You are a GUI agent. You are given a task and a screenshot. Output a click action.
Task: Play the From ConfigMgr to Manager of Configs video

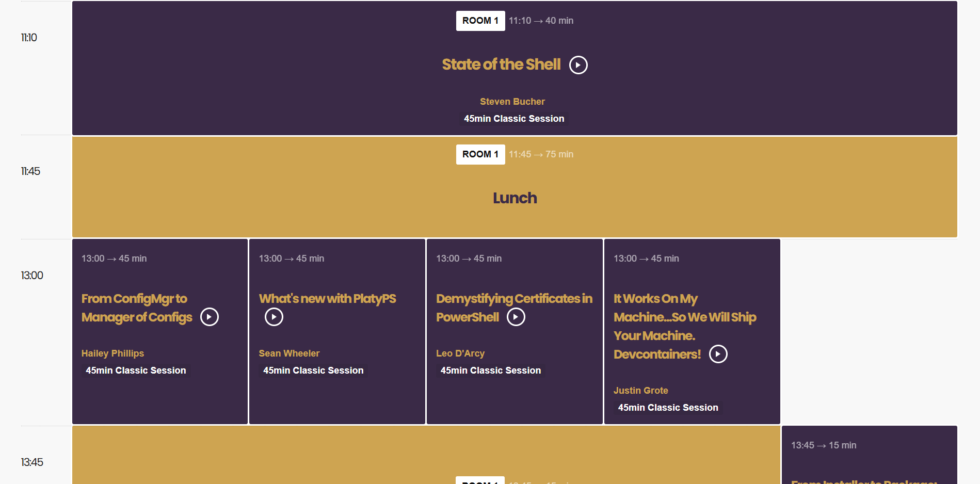pos(210,317)
